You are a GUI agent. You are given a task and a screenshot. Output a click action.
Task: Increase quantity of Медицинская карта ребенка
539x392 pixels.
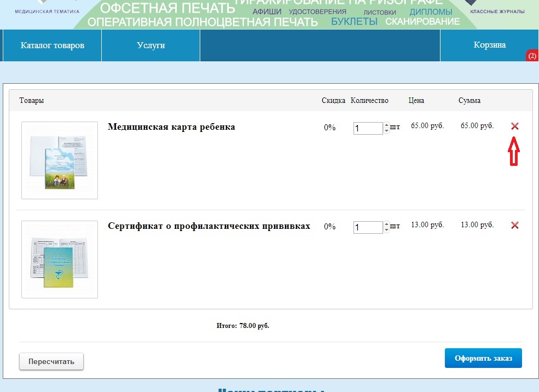pos(387,125)
